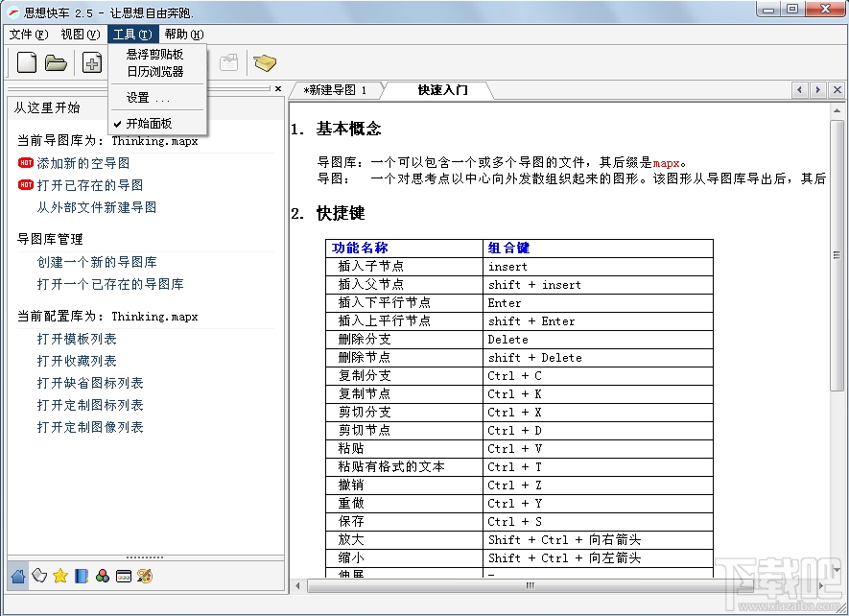The height and width of the screenshot is (616, 849).
Task: Click the yellow book help toolbar icon
Action: [x=265, y=62]
